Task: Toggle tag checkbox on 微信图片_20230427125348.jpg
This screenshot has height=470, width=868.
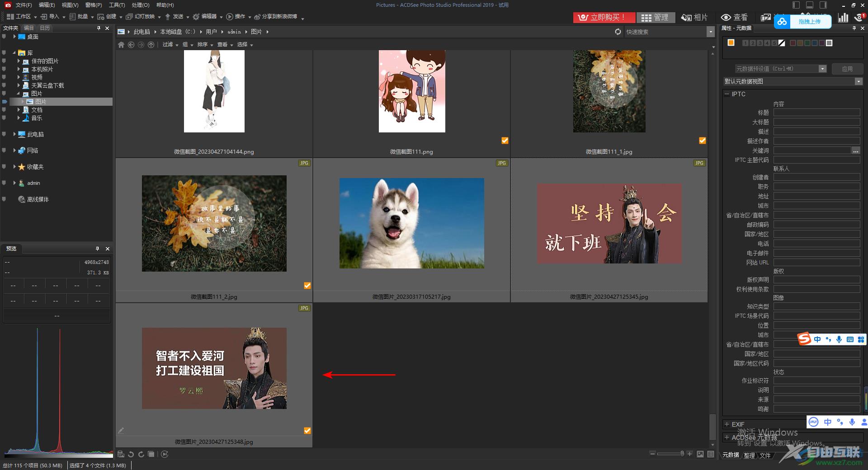Action: tap(307, 431)
